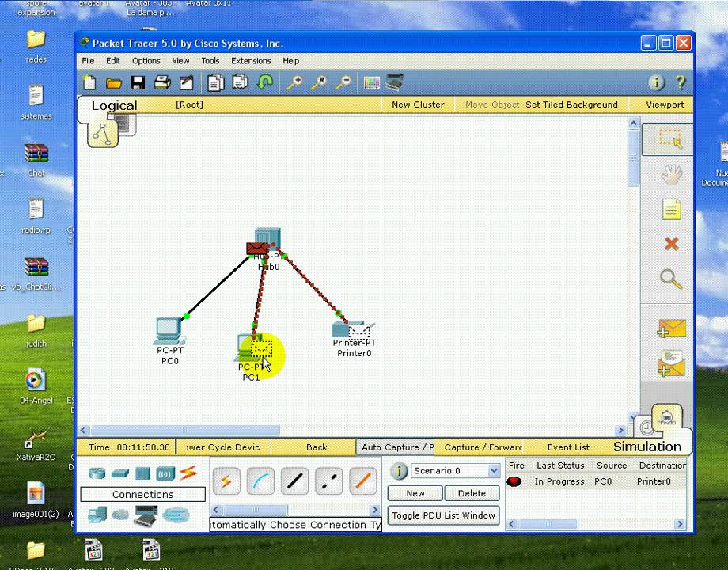Viewport: 728px width, 570px height.
Task: Select the Connections lightning category icon
Action: [188, 473]
